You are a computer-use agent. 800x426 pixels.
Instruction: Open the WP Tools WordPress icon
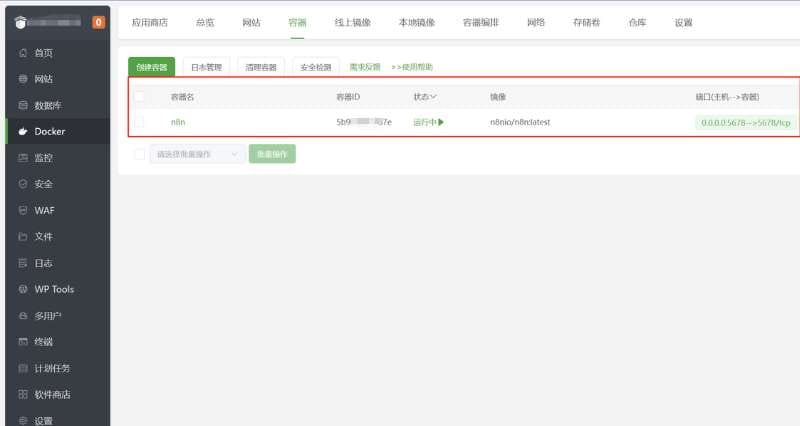(x=22, y=289)
